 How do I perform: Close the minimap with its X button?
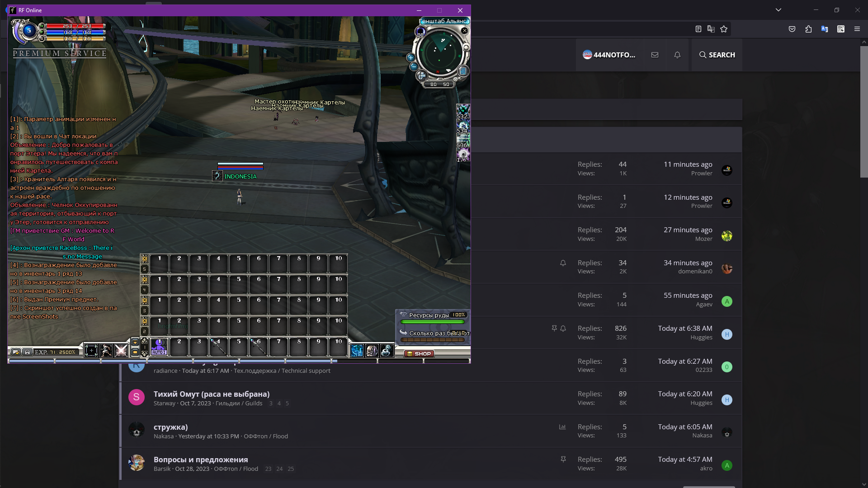[464, 31]
